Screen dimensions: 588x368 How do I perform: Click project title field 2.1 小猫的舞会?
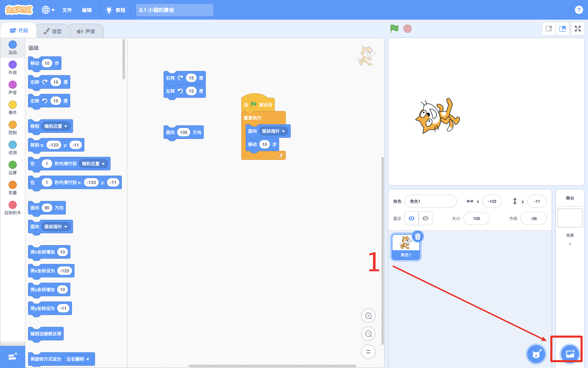pyautogui.click(x=174, y=10)
